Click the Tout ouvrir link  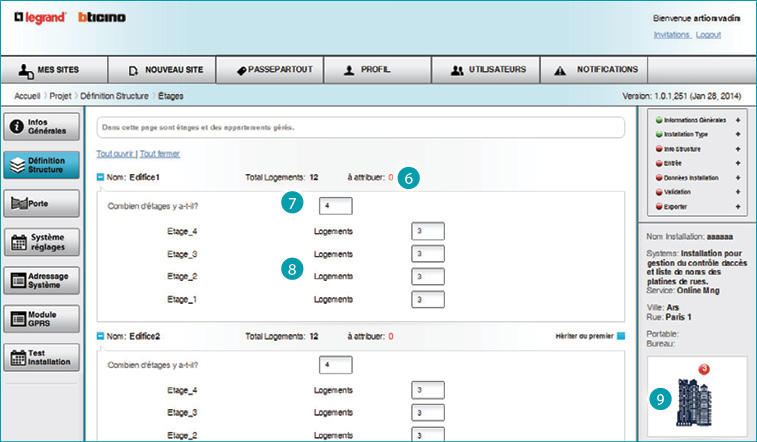[x=115, y=155]
